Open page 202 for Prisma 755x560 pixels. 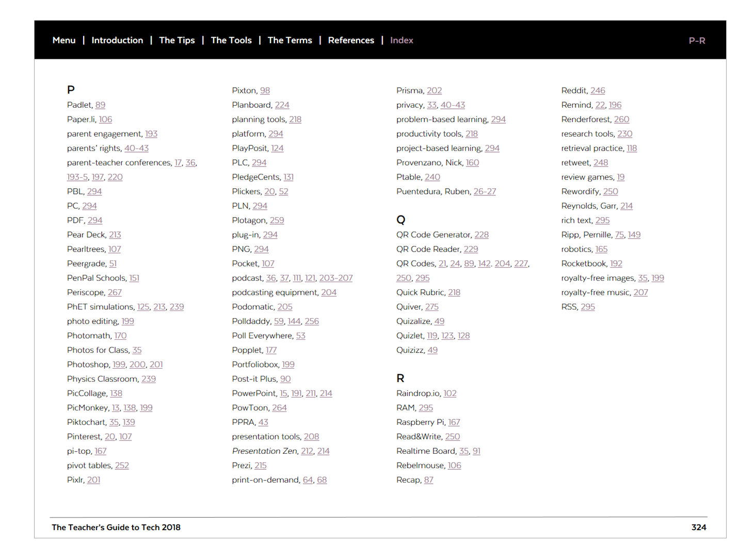click(x=434, y=90)
